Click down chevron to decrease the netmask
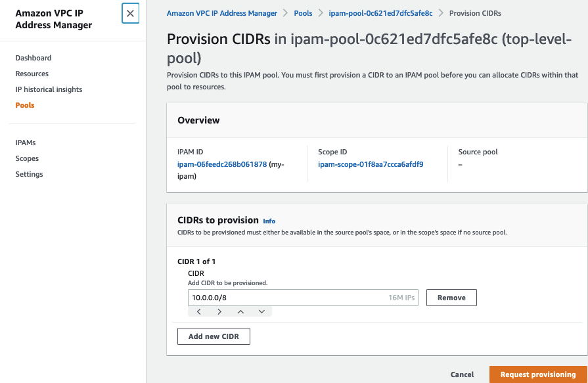The width and height of the screenshot is (588, 383). click(x=261, y=311)
